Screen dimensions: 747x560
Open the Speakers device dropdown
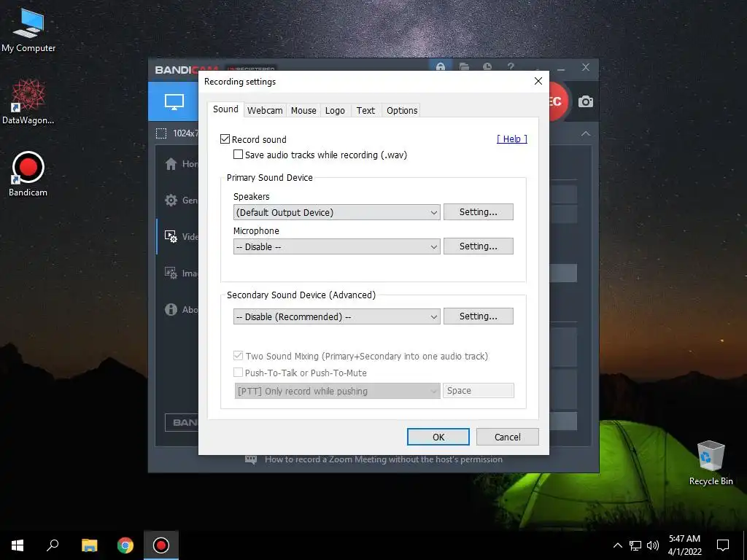[x=337, y=212]
